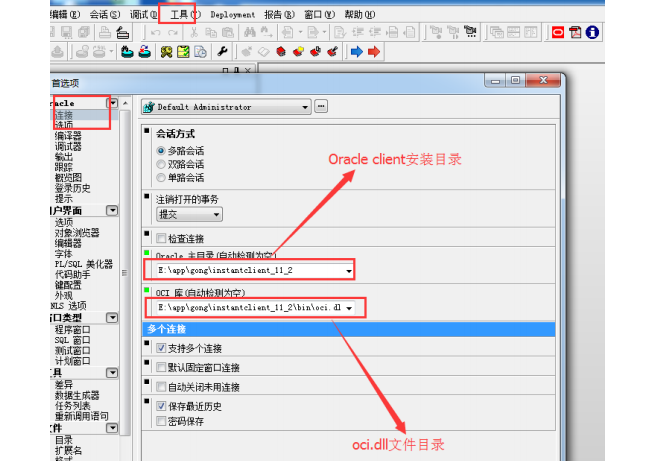Tick the 密码保存 checkbox
The height and width of the screenshot is (463, 653).
click(x=161, y=421)
